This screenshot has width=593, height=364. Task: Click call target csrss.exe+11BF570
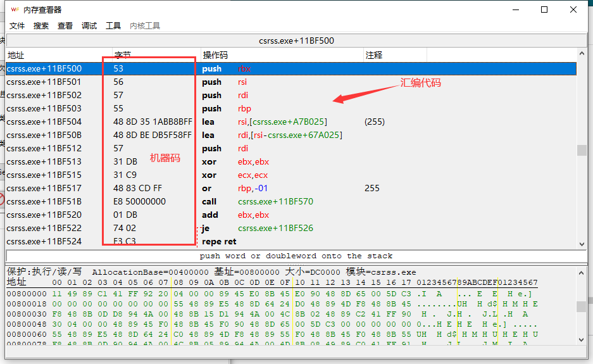[276, 202]
